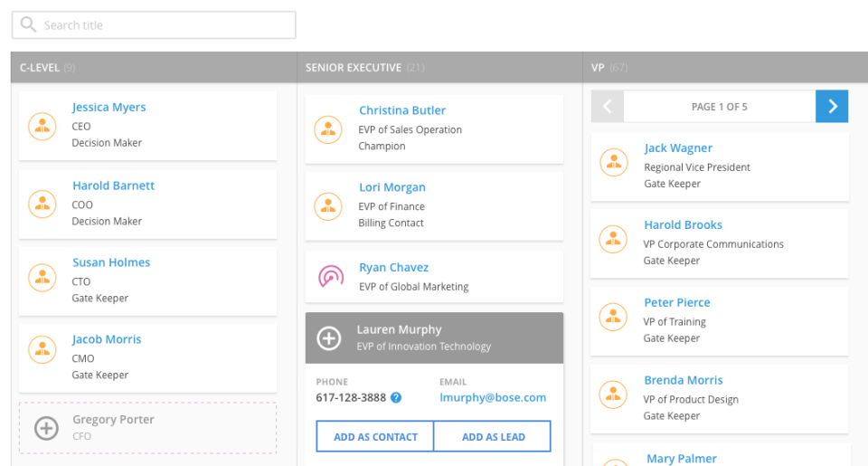Open Ryan Chavez's profile link
Image resolution: width=868 pixels, height=466 pixels.
coord(393,267)
